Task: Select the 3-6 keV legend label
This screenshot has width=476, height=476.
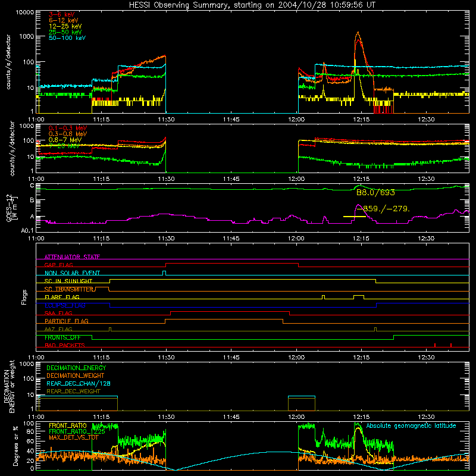Action: click(x=62, y=14)
